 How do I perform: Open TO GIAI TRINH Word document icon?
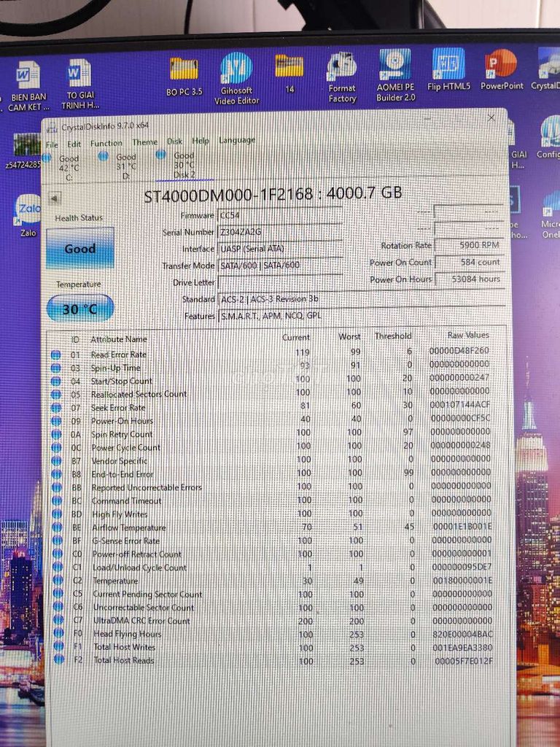coord(80,84)
